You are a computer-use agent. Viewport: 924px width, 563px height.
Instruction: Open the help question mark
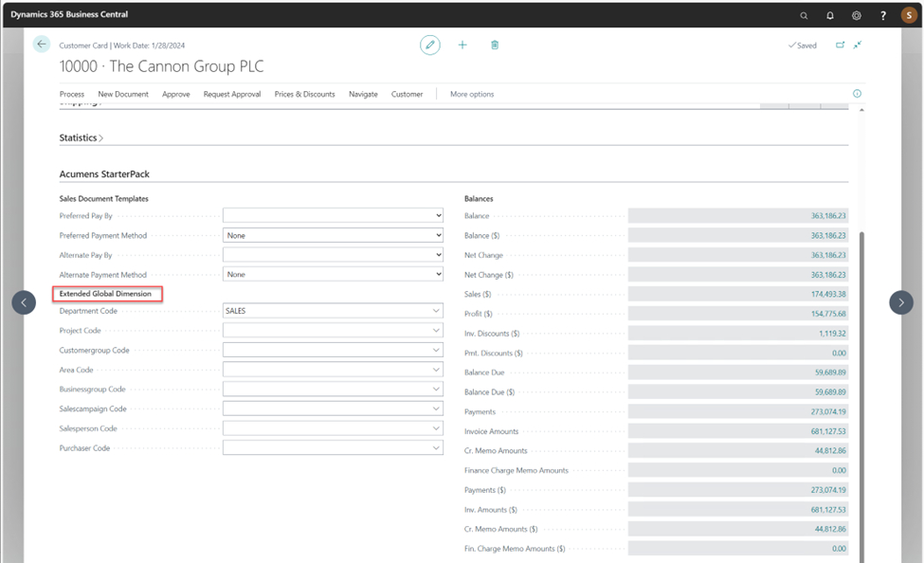point(882,15)
